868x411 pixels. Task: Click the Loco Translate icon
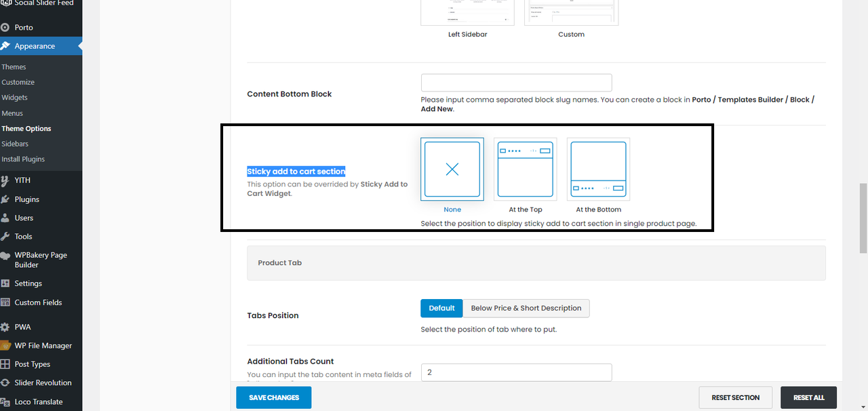click(5, 402)
